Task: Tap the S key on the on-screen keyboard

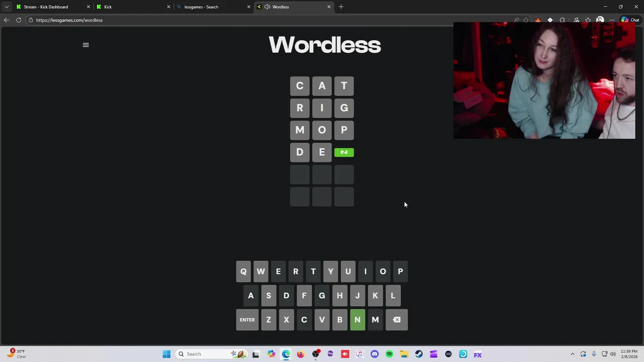Action: (x=269, y=296)
